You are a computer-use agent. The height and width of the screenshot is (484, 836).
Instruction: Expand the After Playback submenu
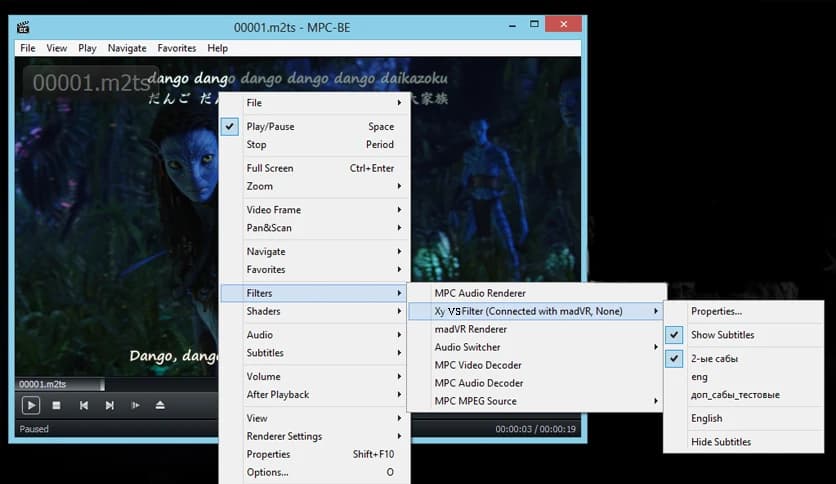(x=315, y=394)
